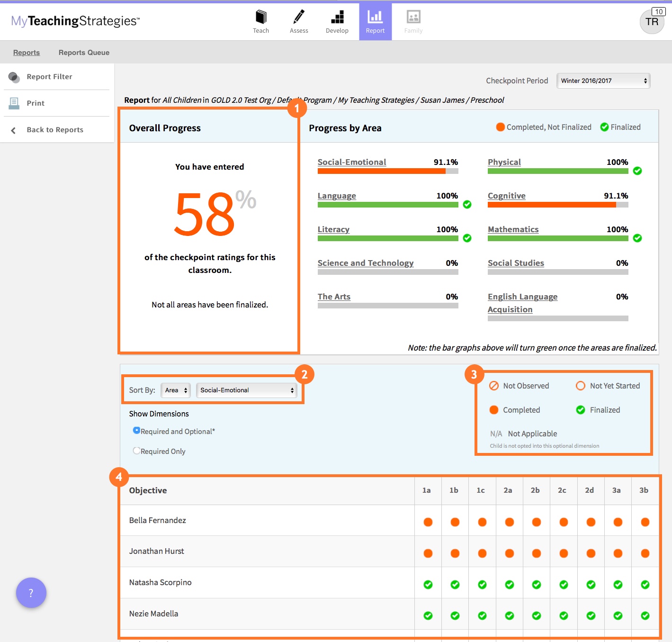The width and height of the screenshot is (672, 642).
Task: Select the Reports tab
Action: click(x=26, y=52)
